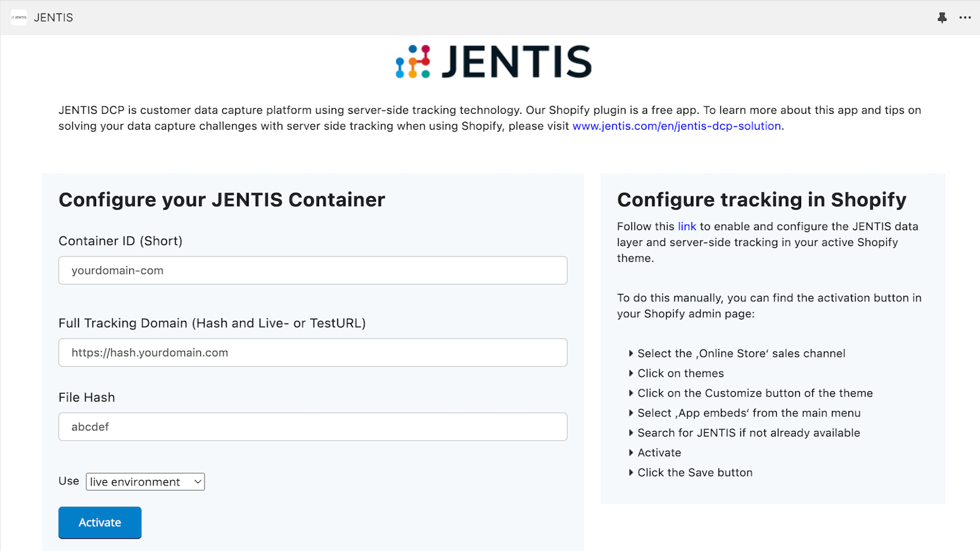Screen dimensions: 980x551
Task: Focus the Container ID (Short) field
Action: (313, 271)
